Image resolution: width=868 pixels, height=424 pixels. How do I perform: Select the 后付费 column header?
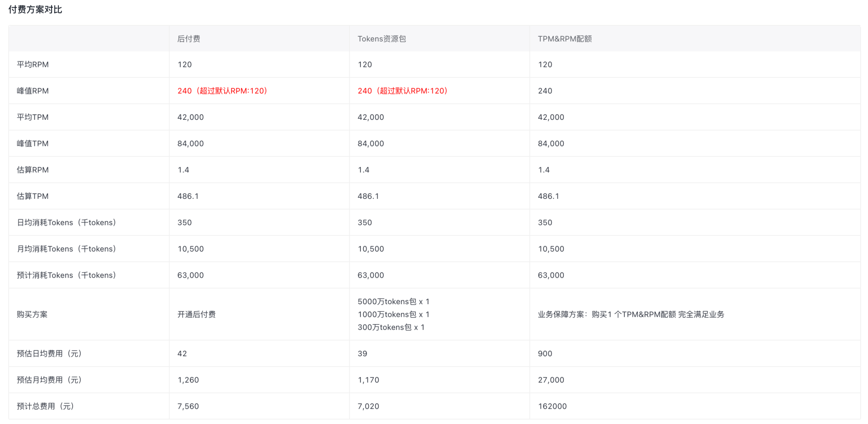pos(189,39)
